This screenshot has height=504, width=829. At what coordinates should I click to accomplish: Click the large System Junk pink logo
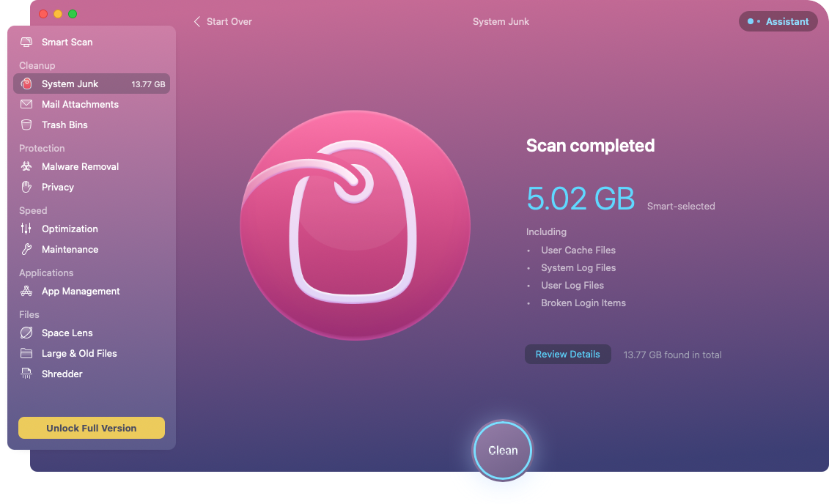[355, 225]
